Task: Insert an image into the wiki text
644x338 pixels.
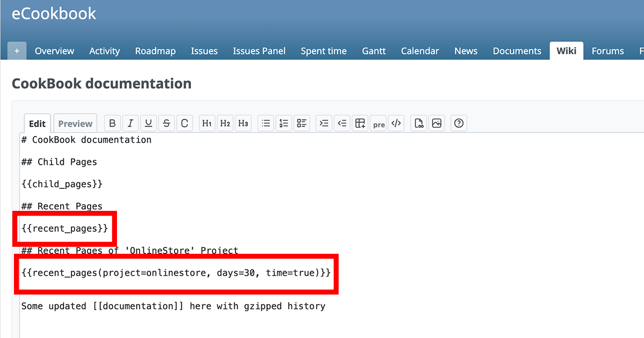Action: [x=437, y=123]
